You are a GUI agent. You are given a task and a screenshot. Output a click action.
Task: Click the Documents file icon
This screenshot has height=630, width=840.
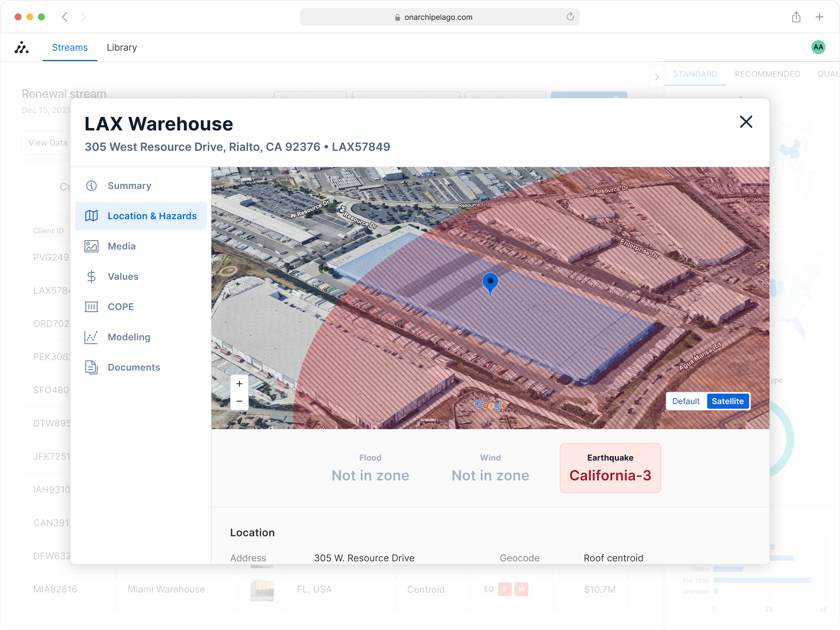tap(91, 367)
